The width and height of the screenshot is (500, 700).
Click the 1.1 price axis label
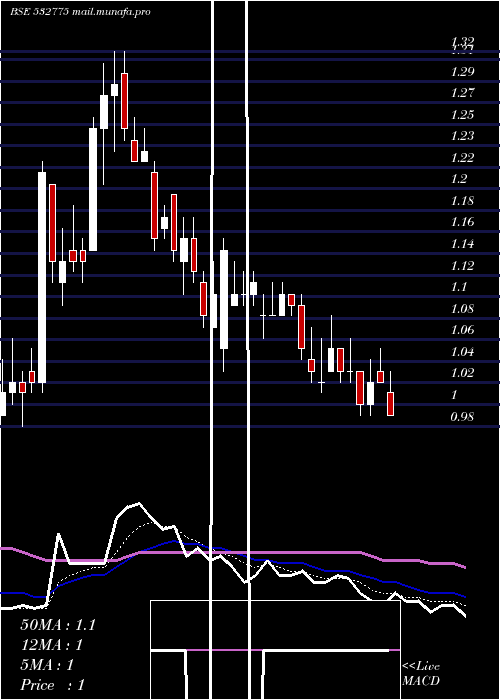click(x=459, y=287)
